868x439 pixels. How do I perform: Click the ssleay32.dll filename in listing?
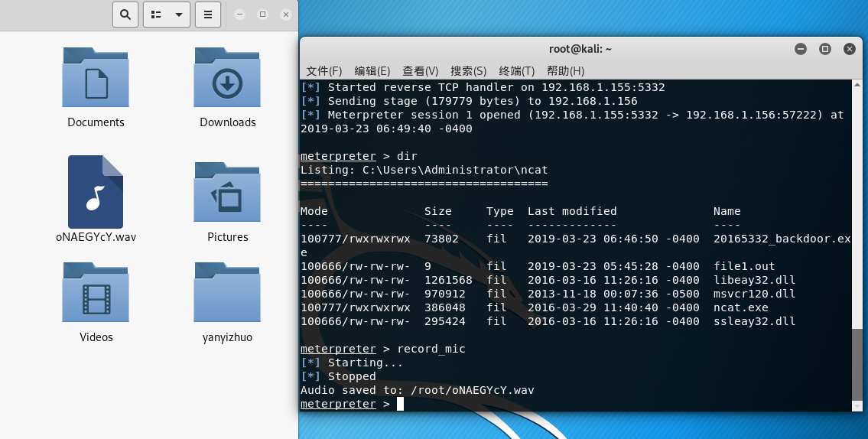755,322
